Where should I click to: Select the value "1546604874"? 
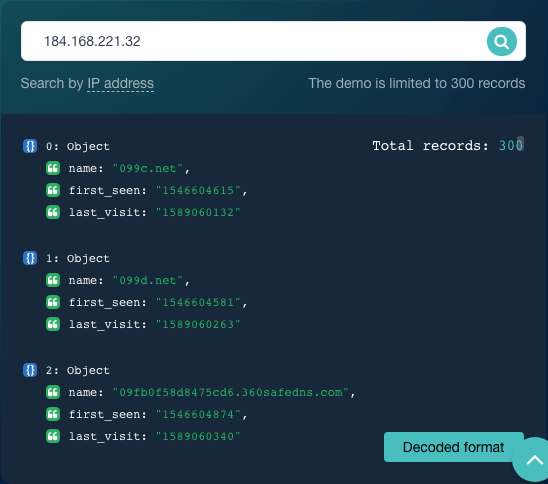click(198, 414)
